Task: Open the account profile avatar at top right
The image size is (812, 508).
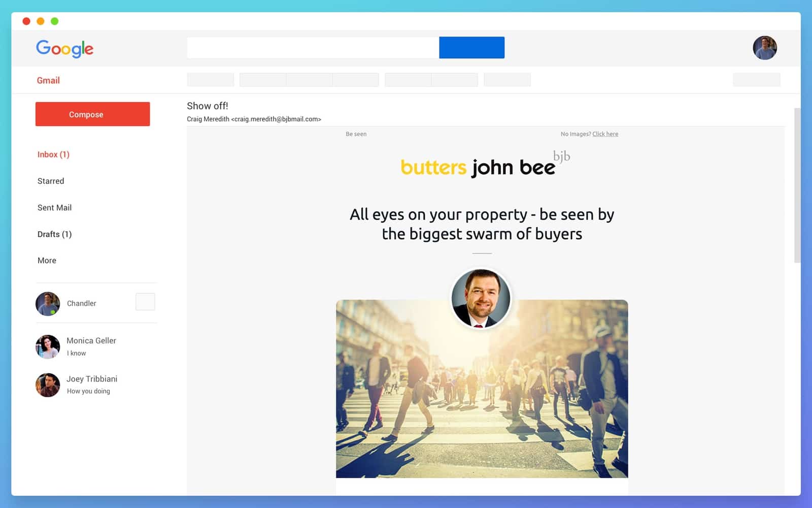Action: [765, 47]
